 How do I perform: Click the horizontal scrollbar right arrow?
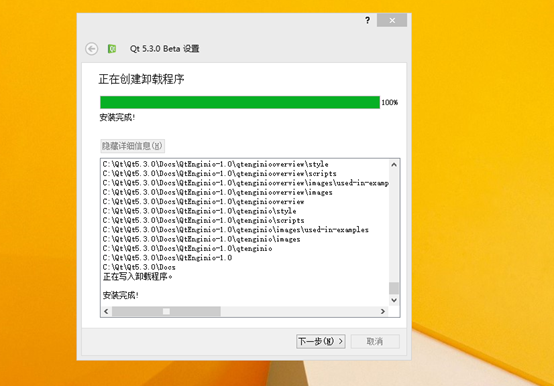tap(383, 311)
